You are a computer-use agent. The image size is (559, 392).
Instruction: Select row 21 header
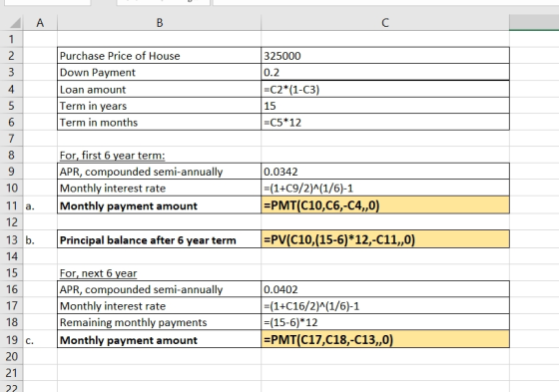[x=11, y=373]
